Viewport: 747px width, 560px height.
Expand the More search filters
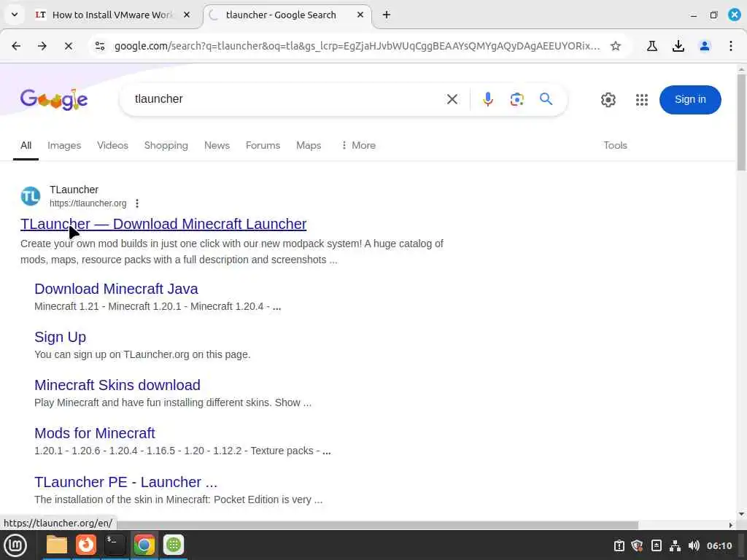coord(358,145)
